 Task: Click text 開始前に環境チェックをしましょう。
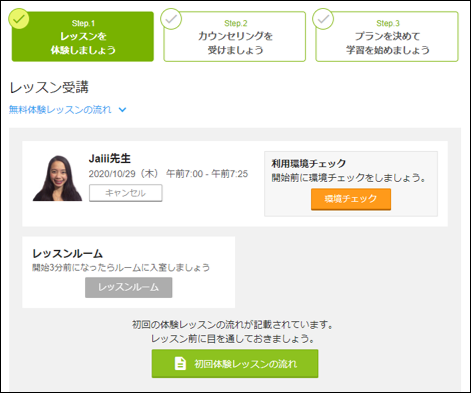pyautogui.click(x=349, y=178)
